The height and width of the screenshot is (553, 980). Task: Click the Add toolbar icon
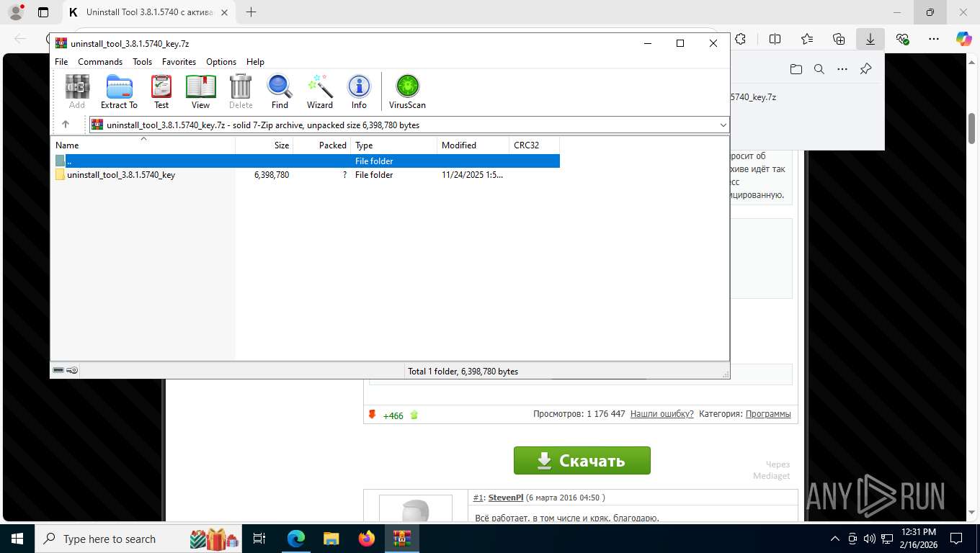coord(77,92)
